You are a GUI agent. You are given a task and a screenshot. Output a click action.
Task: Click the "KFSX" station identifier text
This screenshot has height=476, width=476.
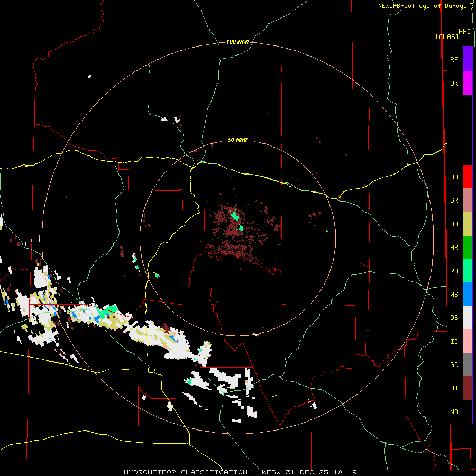coord(271,472)
